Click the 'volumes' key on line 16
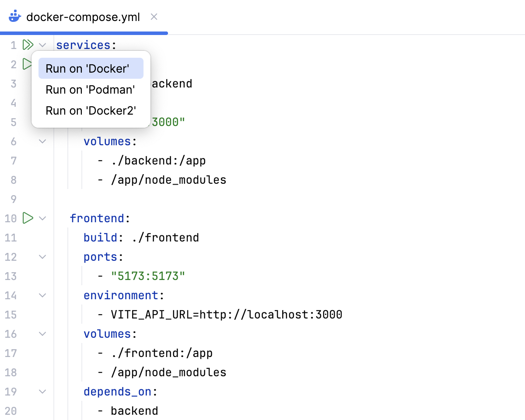The image size is (525, 420). pos(107,334)
